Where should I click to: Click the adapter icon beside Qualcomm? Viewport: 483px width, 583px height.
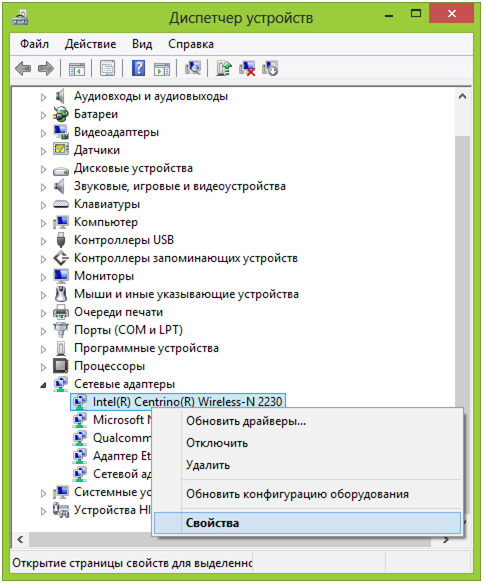[x=80, y=438]
